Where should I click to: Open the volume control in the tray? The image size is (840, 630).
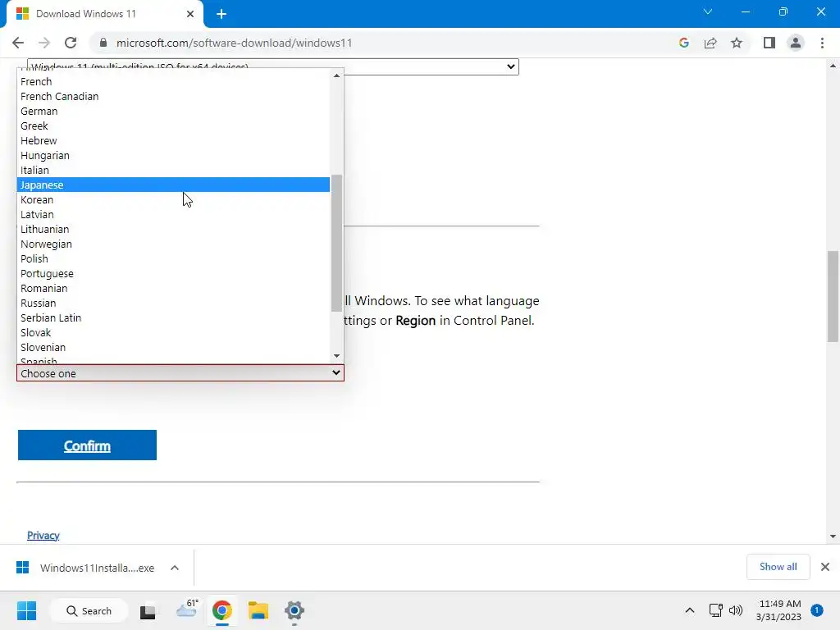[x=736, y=610]
